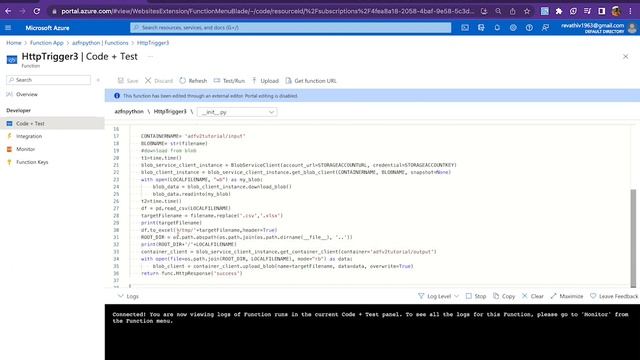The width and height of the screenshot is (640, 360).
Task: Go to Home breadcrumb
Action: [x=13, y=43]
